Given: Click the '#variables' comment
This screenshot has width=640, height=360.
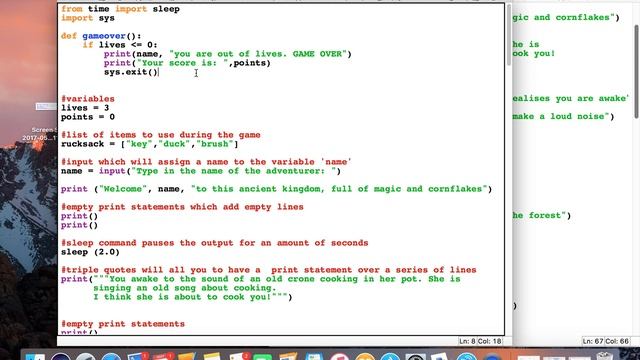Looking at the screenshot, I should [x=88, y=99].
